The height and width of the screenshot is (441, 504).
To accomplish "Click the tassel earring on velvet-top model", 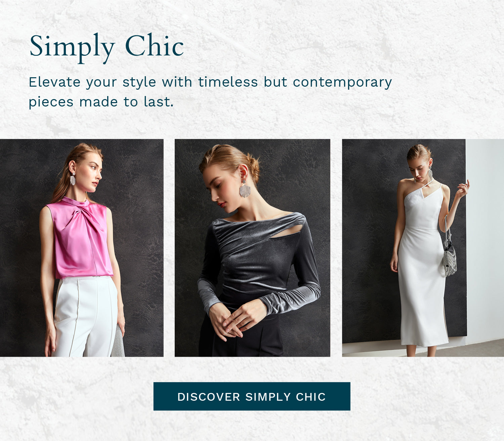I will 245,189.
